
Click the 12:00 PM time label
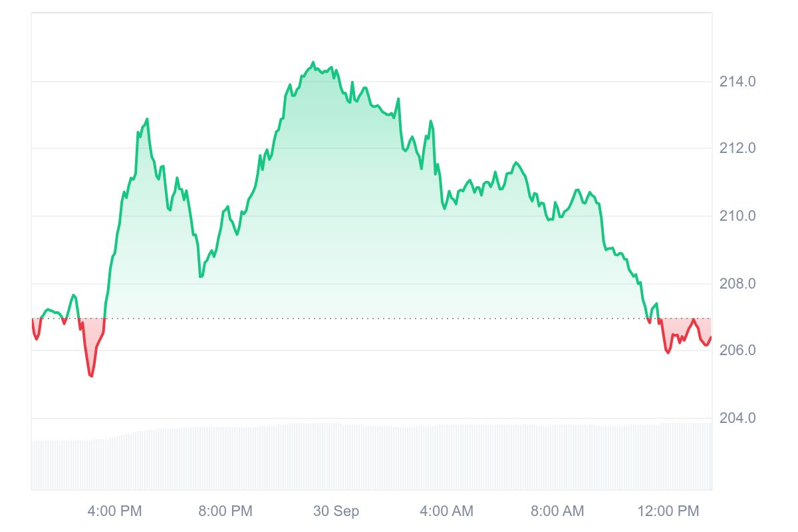668,511
